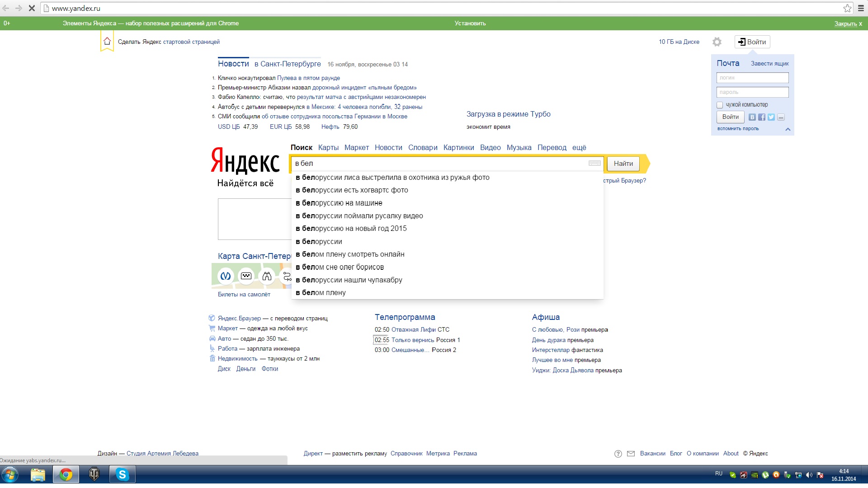Click the taxi icon on the map
The width and height of the screenshot is (868, 488).
coord(246,276)
